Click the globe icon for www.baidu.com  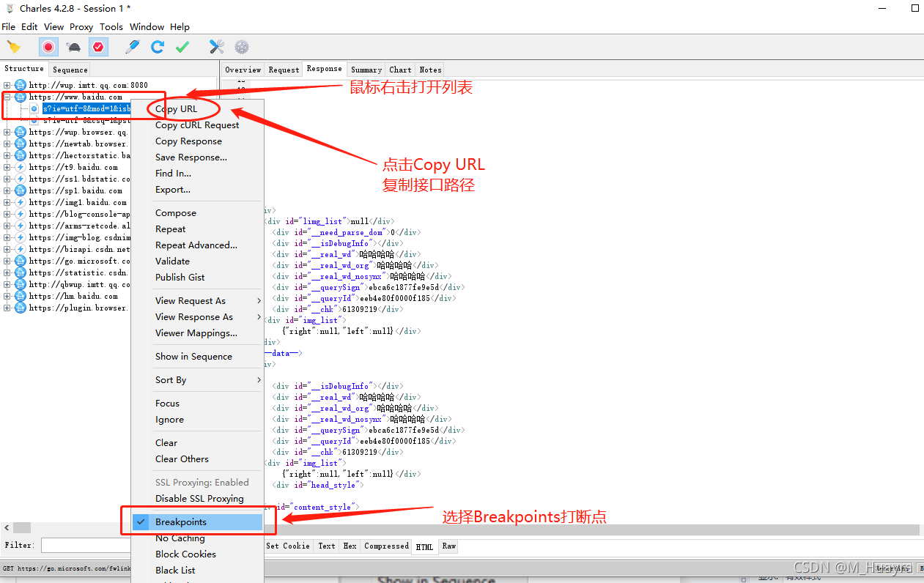21,97
